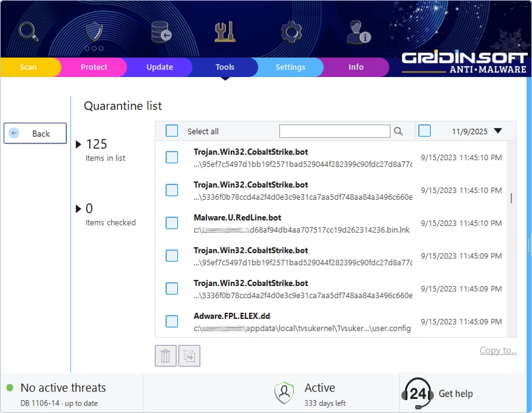532x413 pixels.
Task: Click the Gridinsoft Anti-Malware logo
Action: point(464,63)
